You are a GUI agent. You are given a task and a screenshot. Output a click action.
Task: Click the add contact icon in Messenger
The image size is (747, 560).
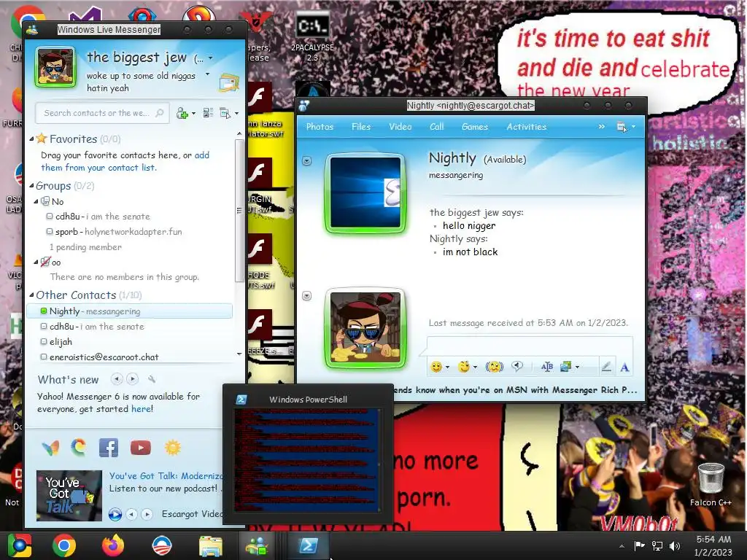(182, 113)
